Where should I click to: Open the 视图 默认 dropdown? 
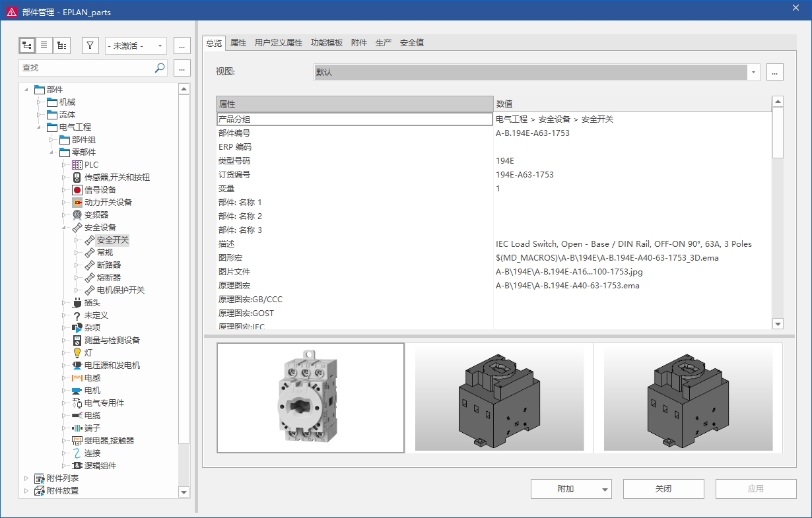click(x=753, y=73)
